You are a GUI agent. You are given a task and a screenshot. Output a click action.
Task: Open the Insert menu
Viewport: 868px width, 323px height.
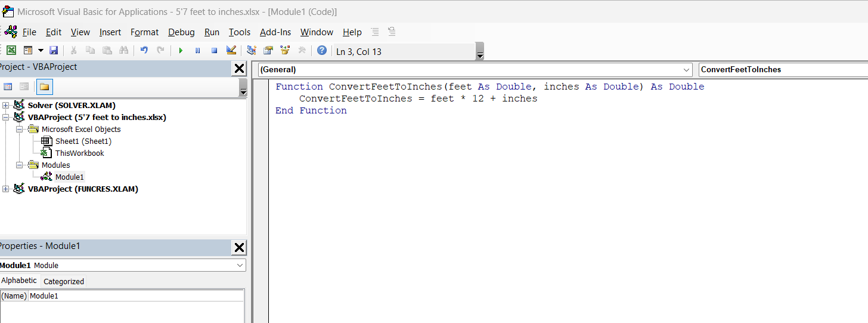click(x=110, y=32)
